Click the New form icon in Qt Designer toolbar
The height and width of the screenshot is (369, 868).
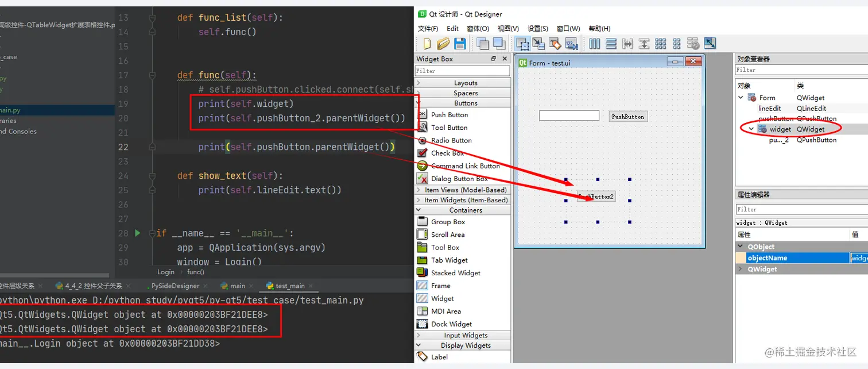pyautogui.click(x=427, y=44)
